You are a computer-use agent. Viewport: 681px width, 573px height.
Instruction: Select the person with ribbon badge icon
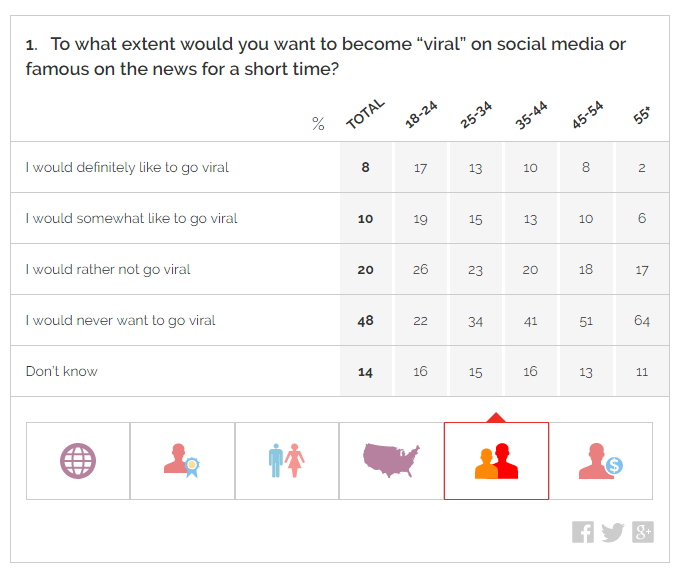pos(182,461)
